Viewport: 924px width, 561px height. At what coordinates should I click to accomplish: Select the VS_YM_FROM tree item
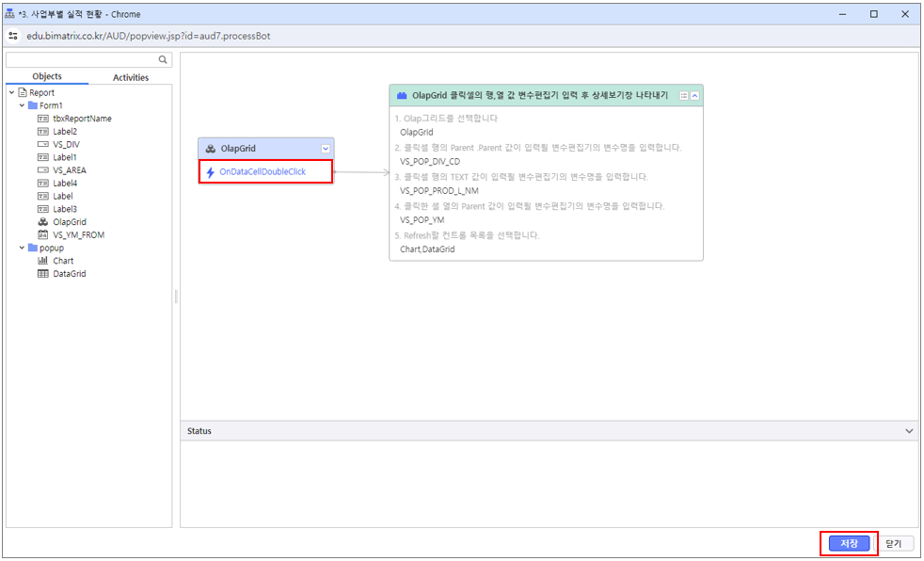[x=78, y=234]
